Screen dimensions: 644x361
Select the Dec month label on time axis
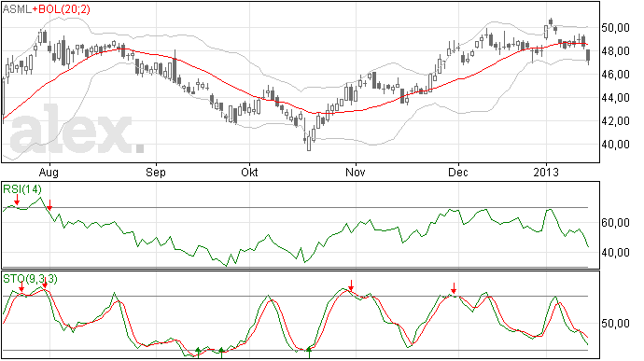tap(457, 172)
